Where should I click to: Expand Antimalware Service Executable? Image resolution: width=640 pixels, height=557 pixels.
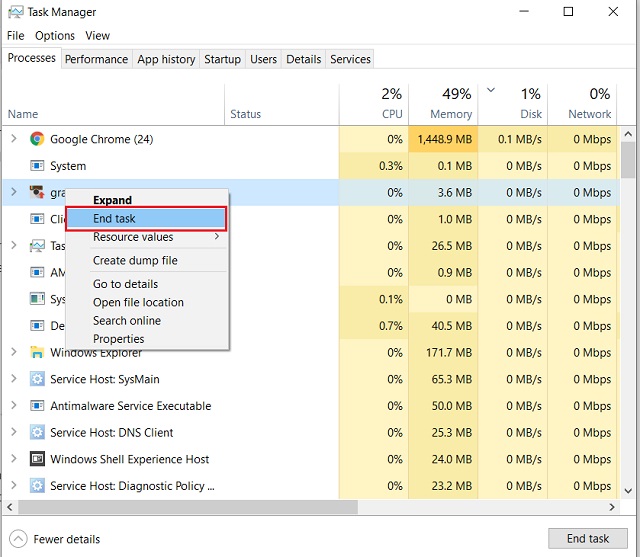pyautogui.click(x=14, y=405)
